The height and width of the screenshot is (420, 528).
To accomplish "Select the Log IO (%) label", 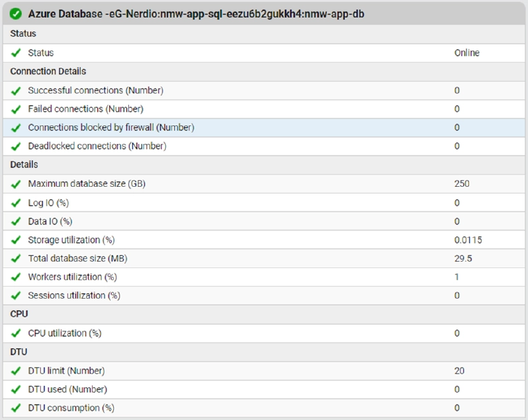I will (48, 203).
